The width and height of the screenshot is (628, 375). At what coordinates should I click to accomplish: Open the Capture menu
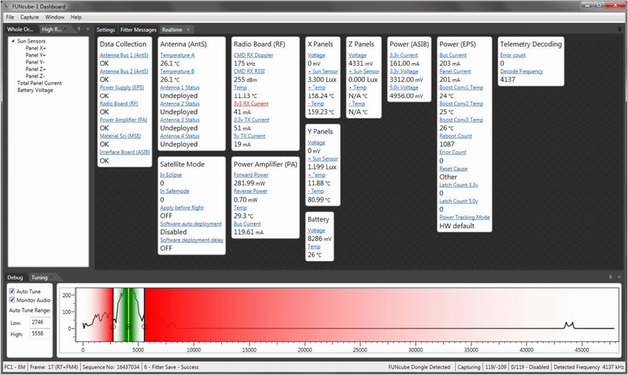click(x=29, y=17)
